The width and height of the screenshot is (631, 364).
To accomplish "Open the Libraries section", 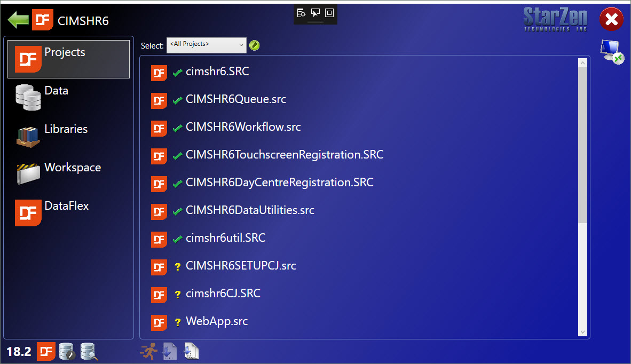I will click(x=68, y=136).
